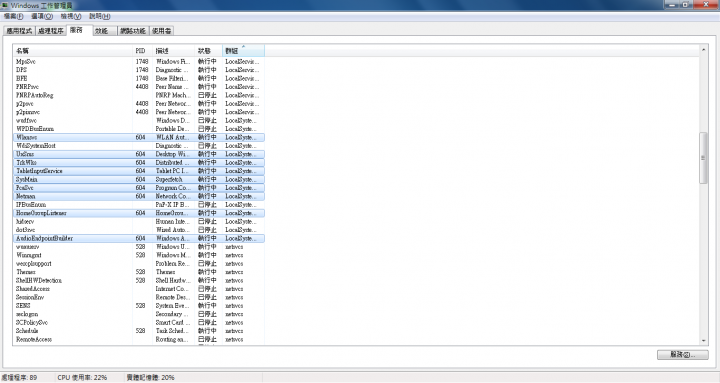Image resolution: width=720 pixels, height=383 pixels.
Task: Select the PcaSvc service row
Action: [x=139, y=188]
